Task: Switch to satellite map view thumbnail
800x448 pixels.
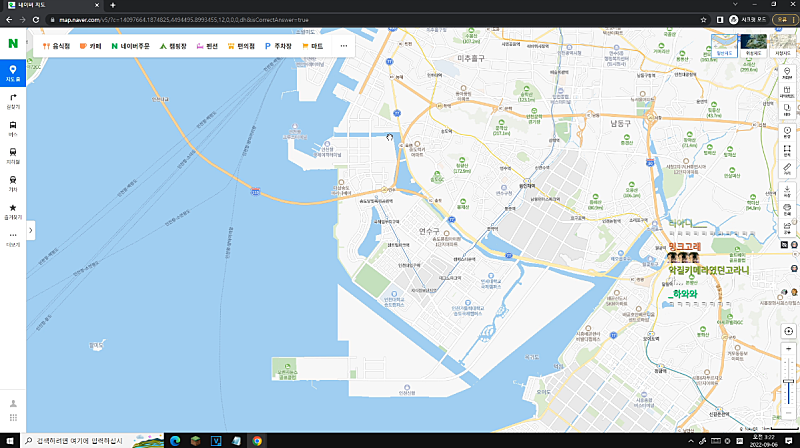Action: (x=750, y=44)
